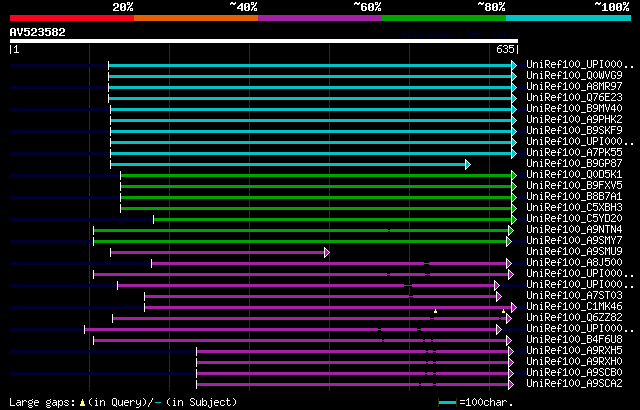This screenshot has width=640, height=410.
Task: Open the UniRef100_A9SCA2 hit label
Action: pos(574,383)
